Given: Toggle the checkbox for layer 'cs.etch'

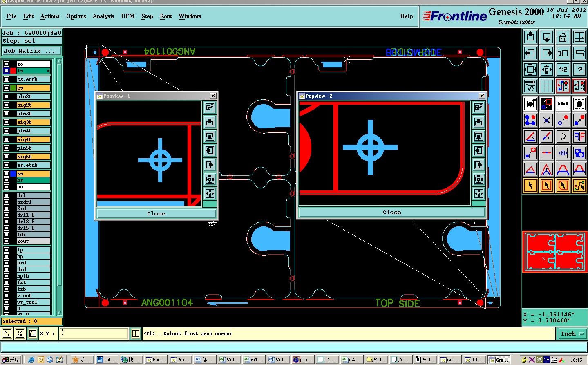Looking at the screenshot, I should tap(7, 79).
